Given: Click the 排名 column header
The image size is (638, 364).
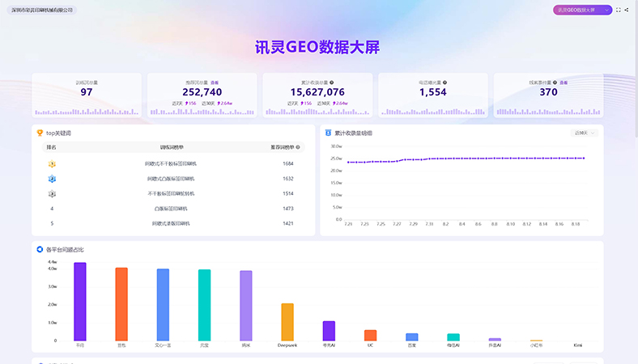Looking at the screenshot, I should click(x=51, y=147).
